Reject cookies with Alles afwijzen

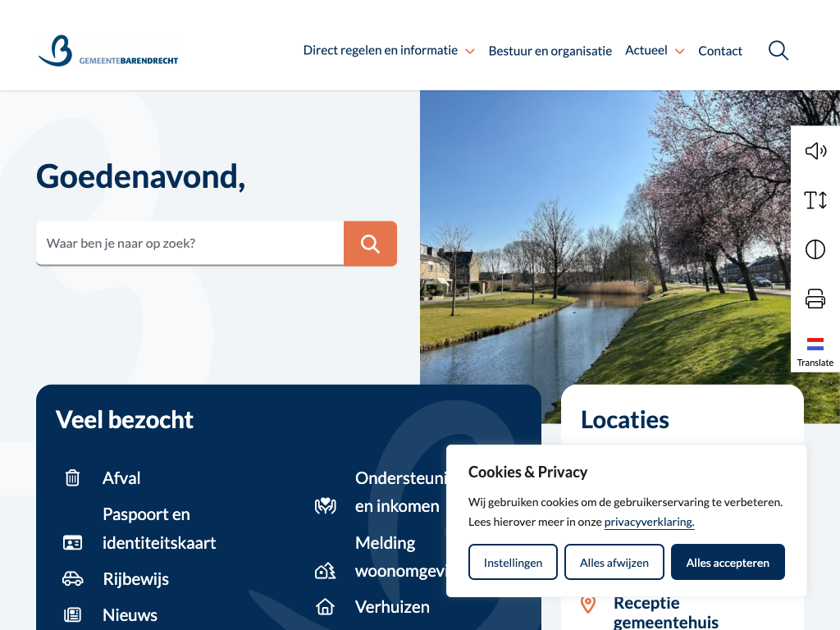pos(614,563)
